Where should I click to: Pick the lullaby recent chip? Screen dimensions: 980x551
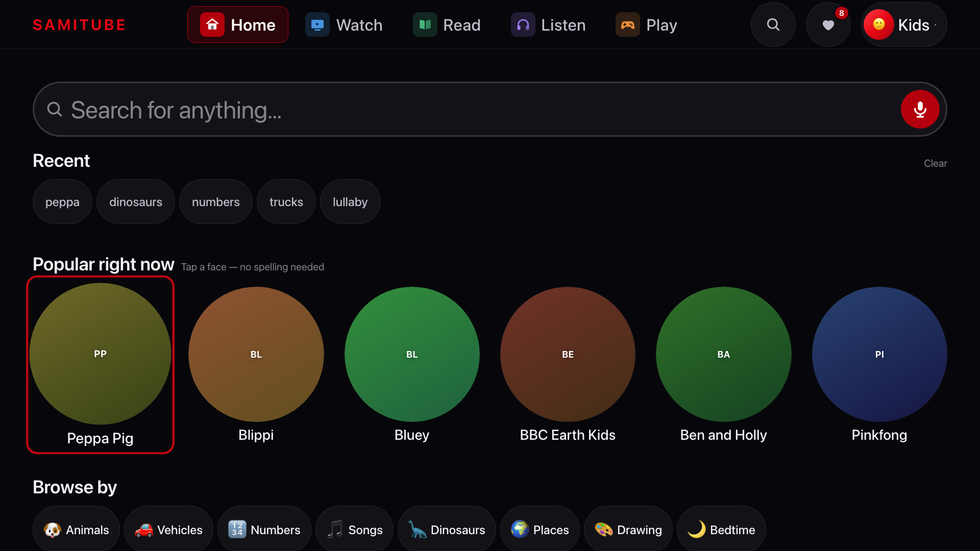pos(350,202)
